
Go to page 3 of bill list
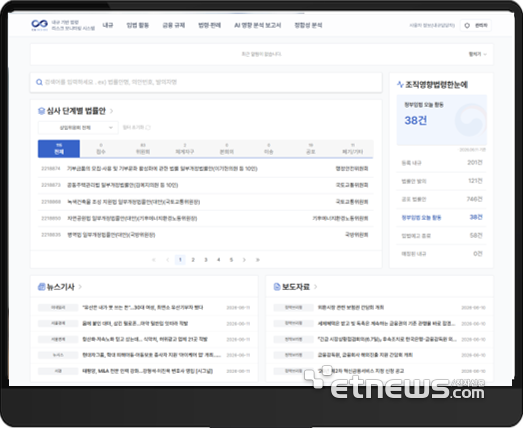click(x=206, y=260)
